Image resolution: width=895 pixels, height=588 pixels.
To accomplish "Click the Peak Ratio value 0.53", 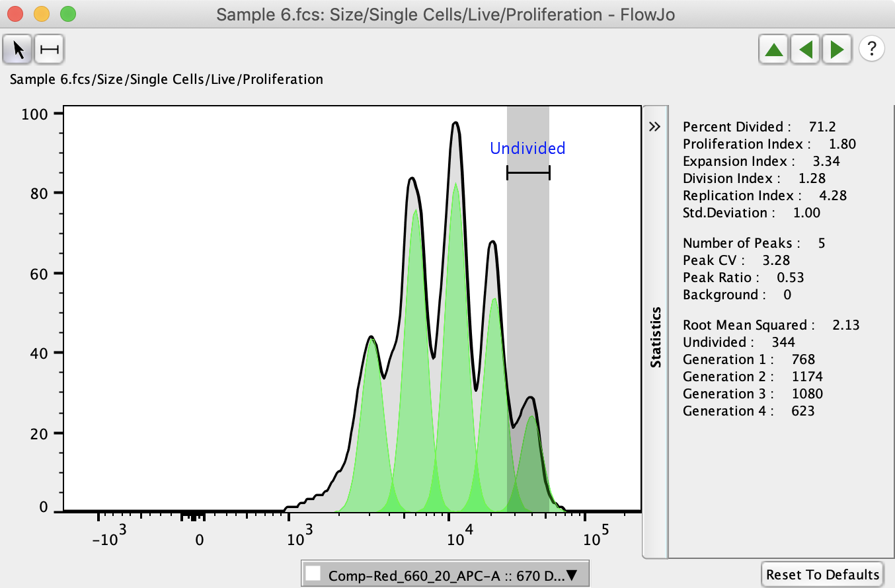I will [791, 277].
